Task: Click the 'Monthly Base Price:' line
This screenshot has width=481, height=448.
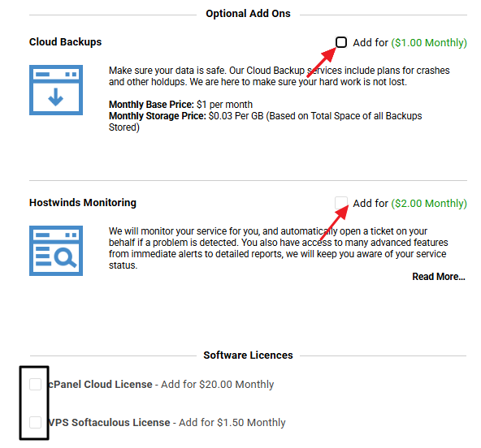Action: coord(180,105)
